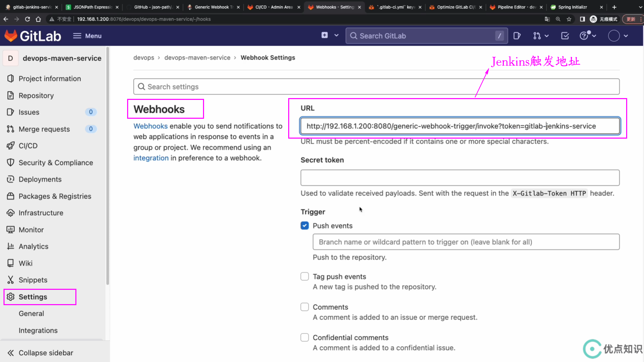Open the to-do list icon

click(565, 36)
